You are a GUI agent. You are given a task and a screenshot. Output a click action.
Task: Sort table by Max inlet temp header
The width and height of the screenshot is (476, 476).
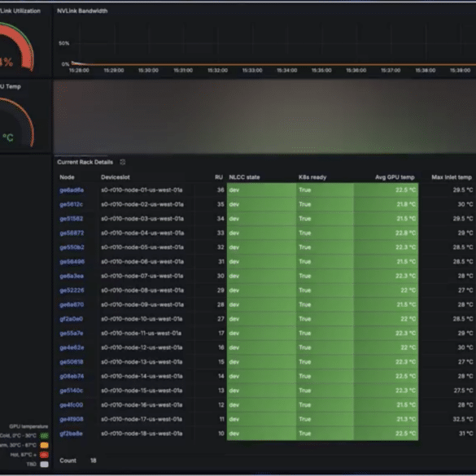click(x=452, y=177)
